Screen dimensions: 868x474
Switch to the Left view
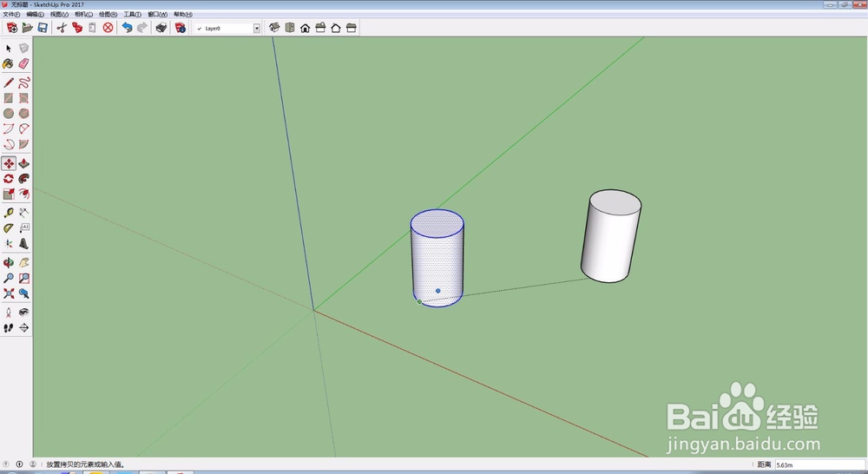351,28
